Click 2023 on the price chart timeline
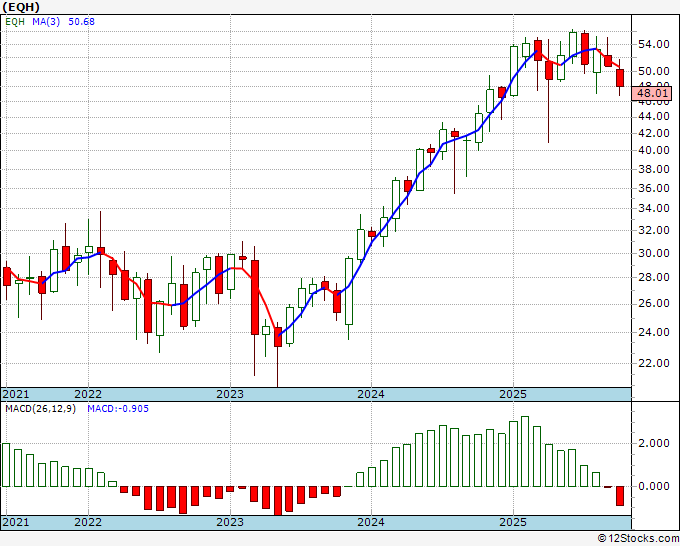 230,394
